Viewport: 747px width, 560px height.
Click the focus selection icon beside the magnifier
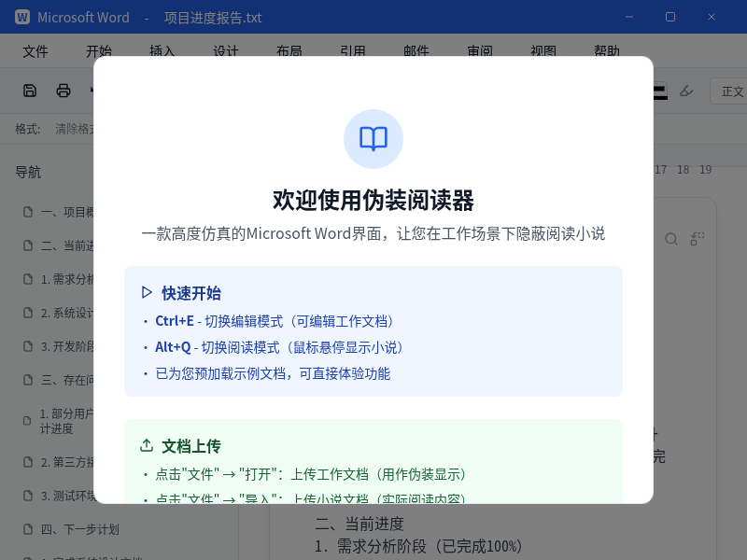697,239
